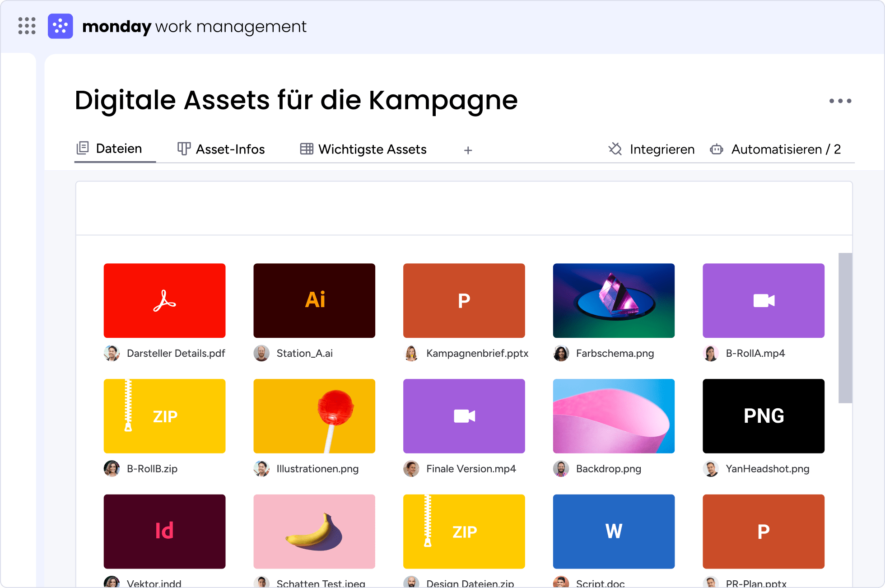This screenshot has height=588, width=885.
Task: Open the B-RollA.mp4 video tile
Action: (x=764, y=300)
